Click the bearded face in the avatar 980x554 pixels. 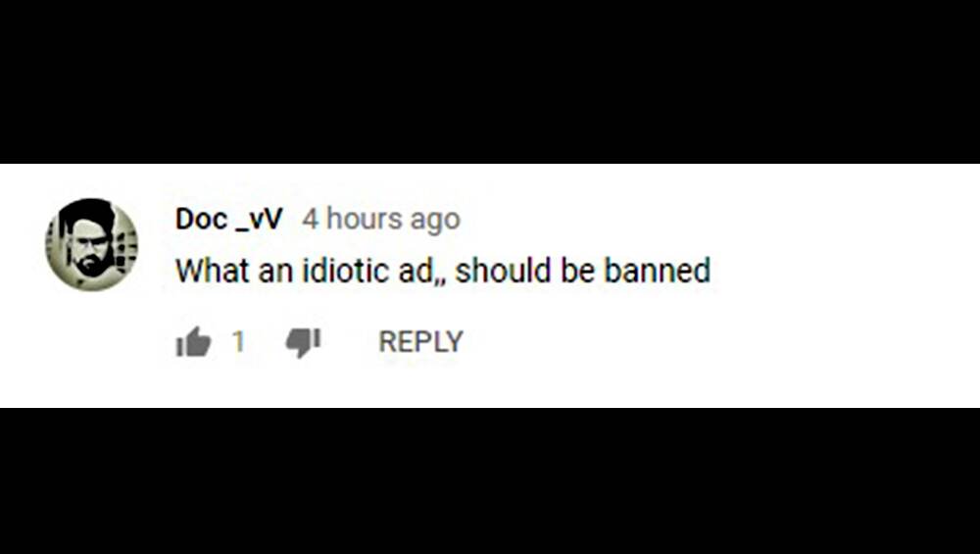click(92, 247)
